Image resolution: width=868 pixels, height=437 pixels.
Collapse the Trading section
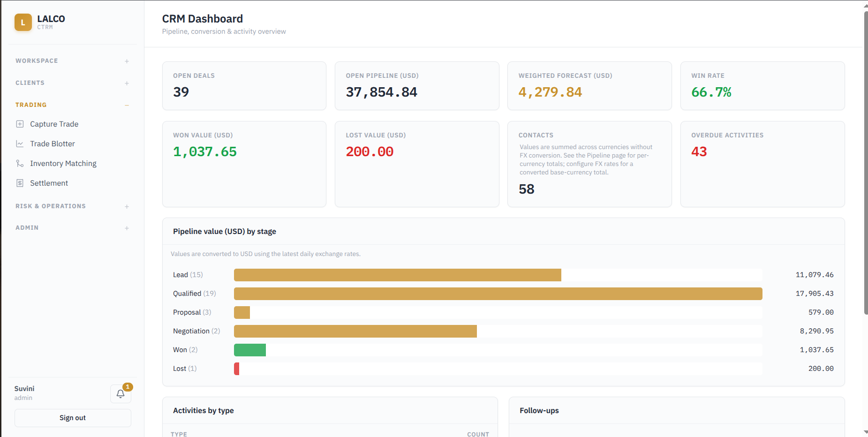coord(127,105)
